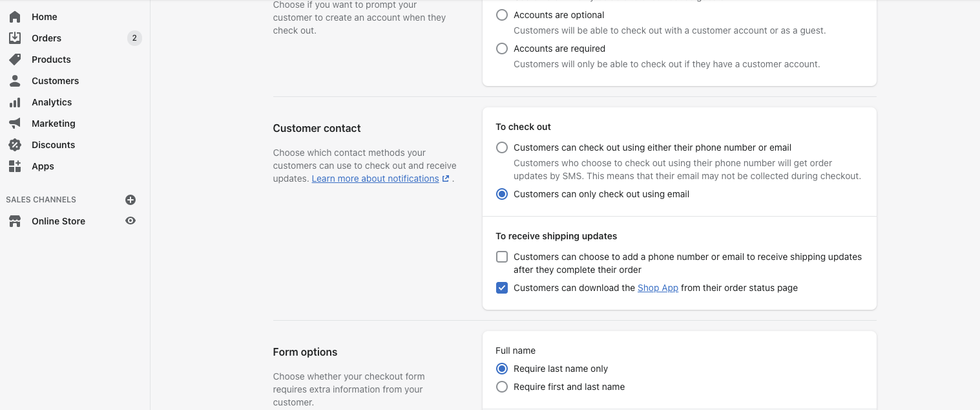Click the Discounts percent badge icon
This screenshot has height=410, width=980.
click(x=15, y=145)
